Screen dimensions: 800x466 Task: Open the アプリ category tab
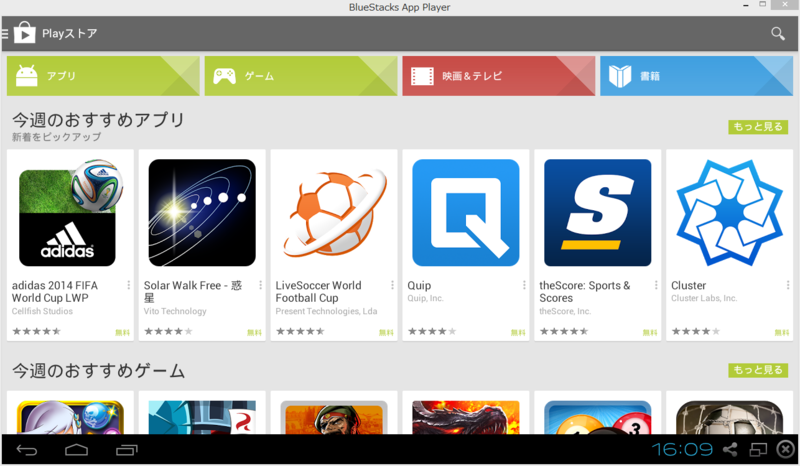point(103,76)
